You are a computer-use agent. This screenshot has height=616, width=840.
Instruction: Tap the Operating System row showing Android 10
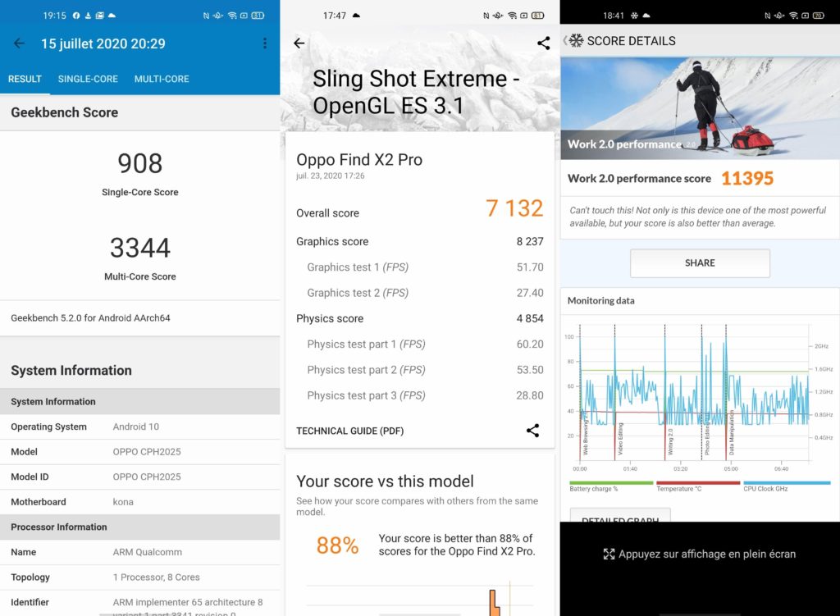pyautogui.click(x=139, y=427)
